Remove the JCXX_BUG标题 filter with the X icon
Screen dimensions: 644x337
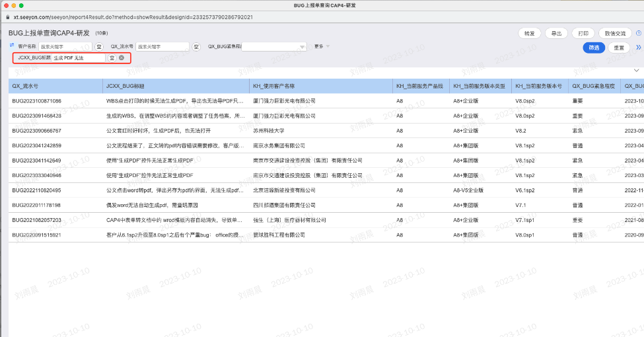pos(122,58)
